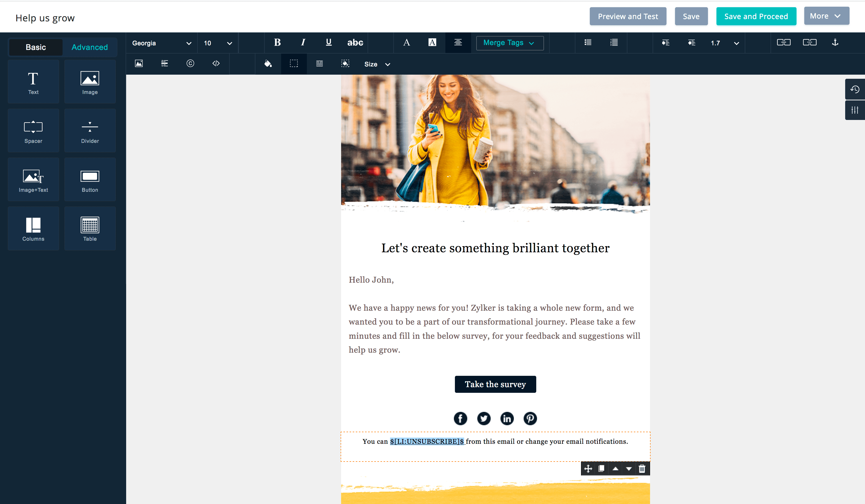
Task: Delete the selected footer block
Action: tap(642, 469)
